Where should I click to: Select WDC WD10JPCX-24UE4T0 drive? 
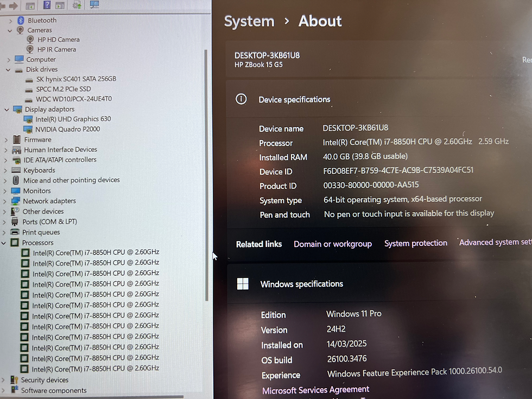coord(74,99)
